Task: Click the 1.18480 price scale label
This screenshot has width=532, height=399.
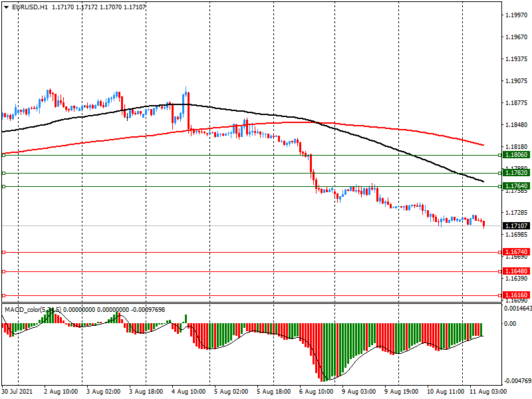Action: coord(517,125)
